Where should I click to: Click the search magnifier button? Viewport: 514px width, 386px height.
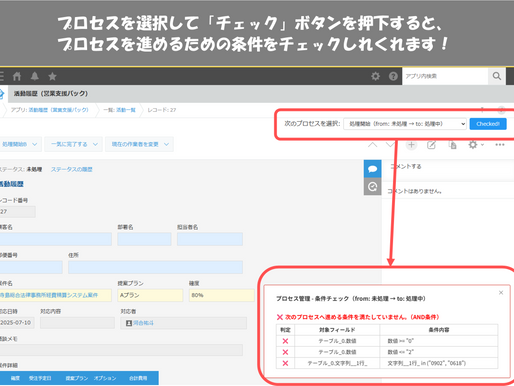[x=497, y=76]
